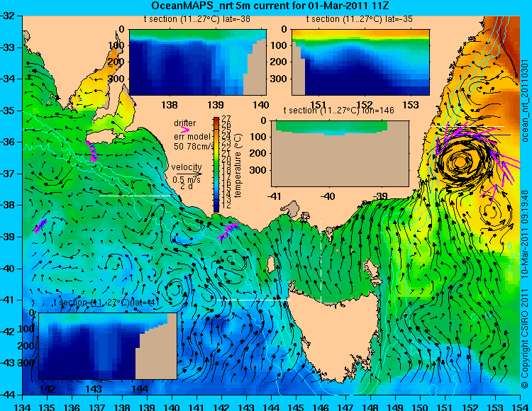Image resolution: width=532 pixels, height=411 pixels.
Task: Click the '200' depth label of lat=-35 inset
Action: point(279,62)
